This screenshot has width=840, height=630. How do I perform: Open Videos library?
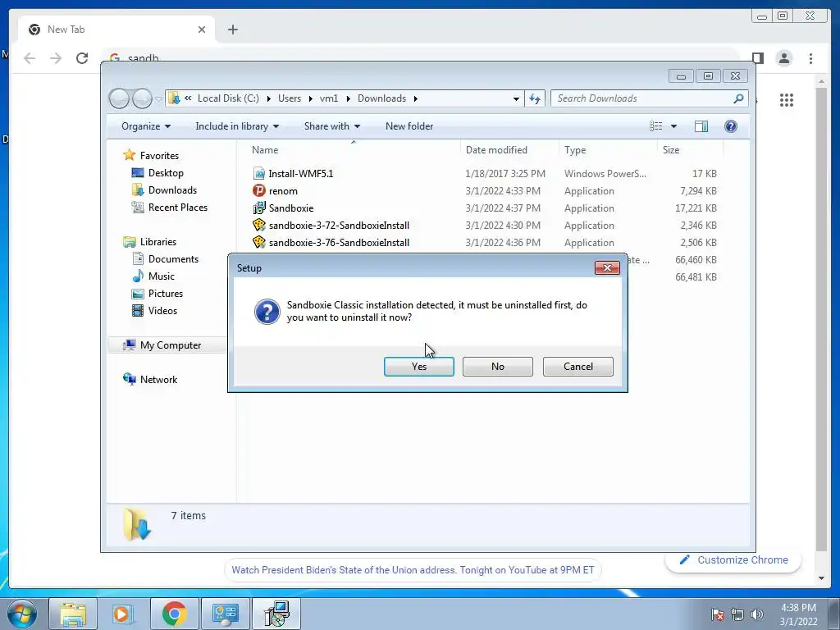[162, 310]
